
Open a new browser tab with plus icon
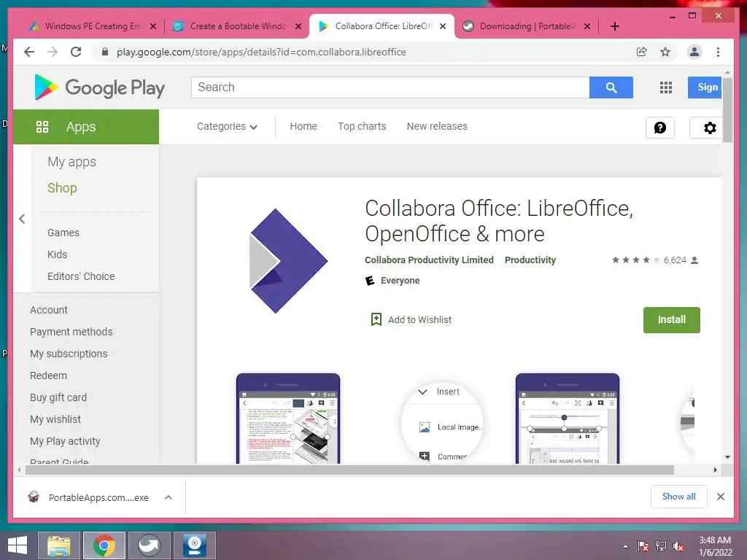pyautogui.click(x=614, y=26)
